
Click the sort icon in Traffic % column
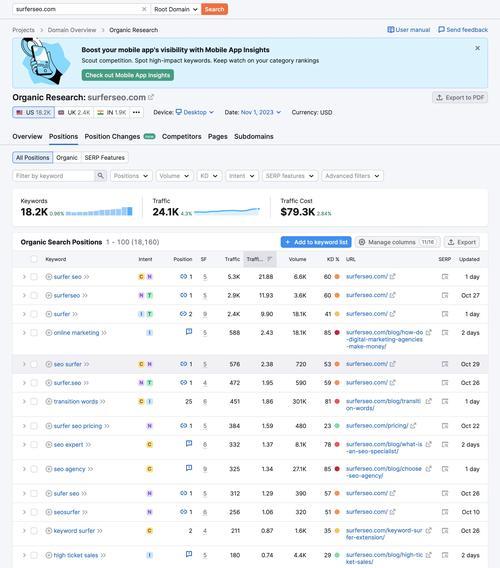270,259
